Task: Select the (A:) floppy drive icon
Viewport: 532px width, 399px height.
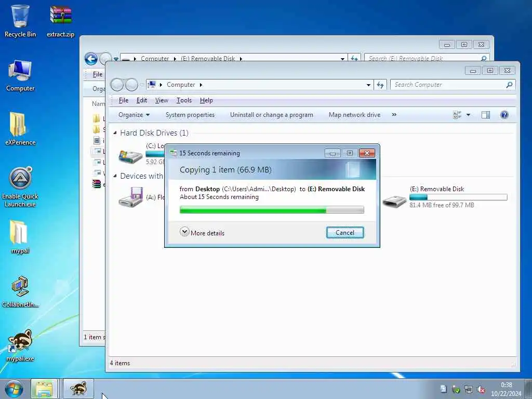Action: pos(130,197)
